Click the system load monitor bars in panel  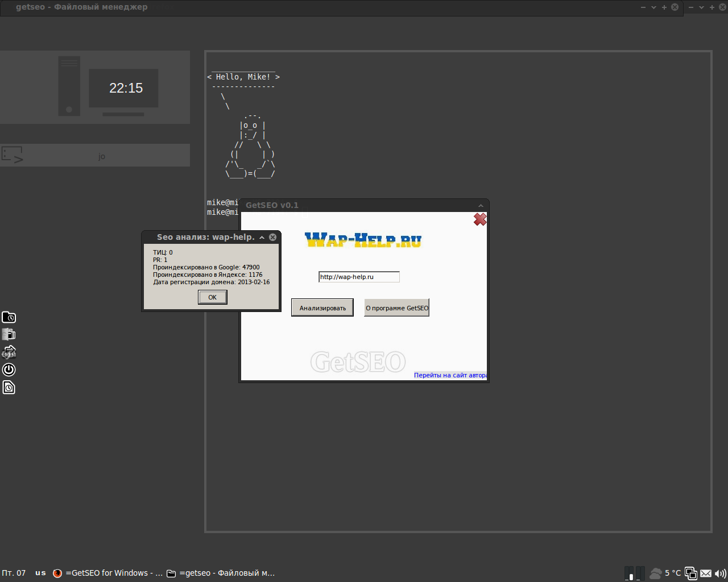point(635,573)
